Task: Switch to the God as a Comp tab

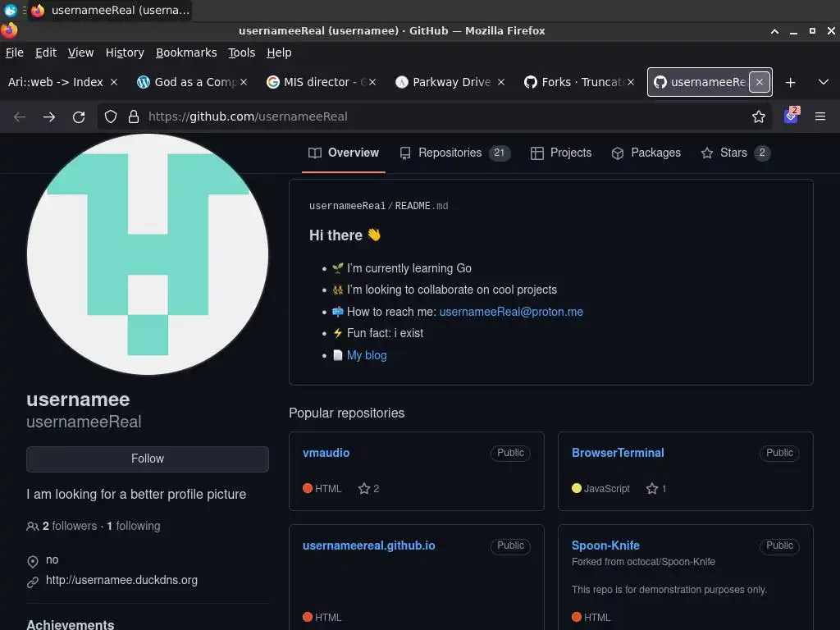Action: pos(186,82)
